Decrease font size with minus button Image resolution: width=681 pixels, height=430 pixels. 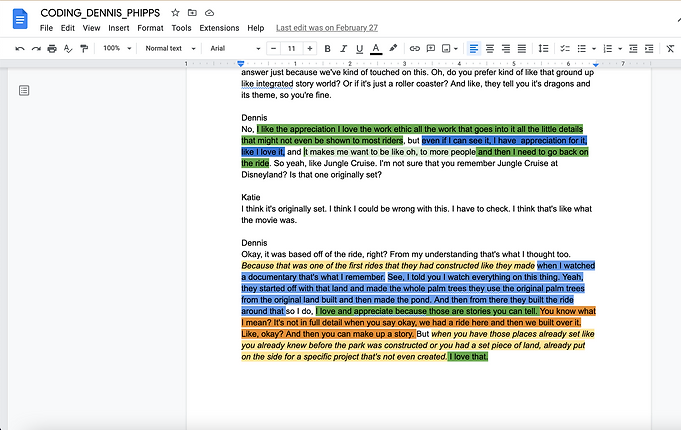pos(273,49)
